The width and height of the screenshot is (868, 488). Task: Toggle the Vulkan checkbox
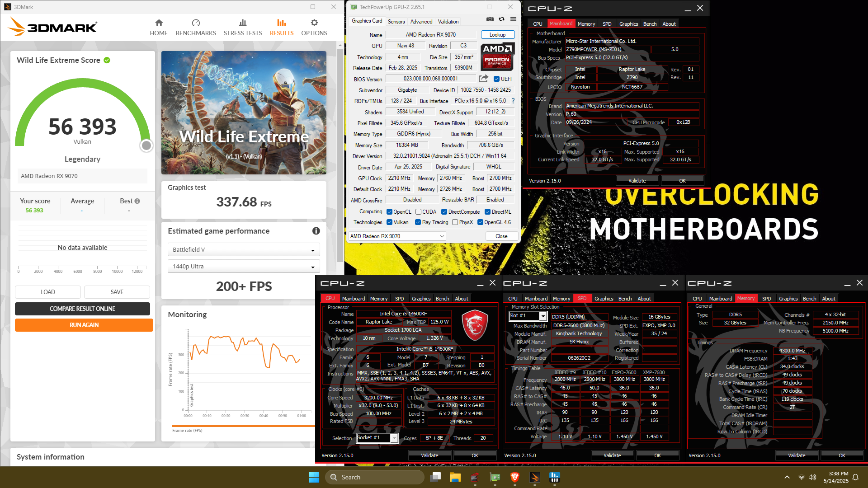(389, 222)
